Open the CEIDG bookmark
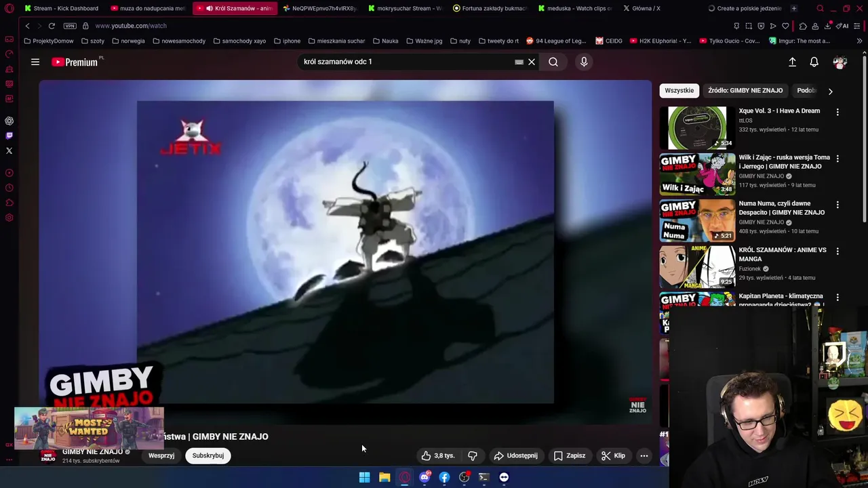Screen dimensions: 868x488 (609, 41)
